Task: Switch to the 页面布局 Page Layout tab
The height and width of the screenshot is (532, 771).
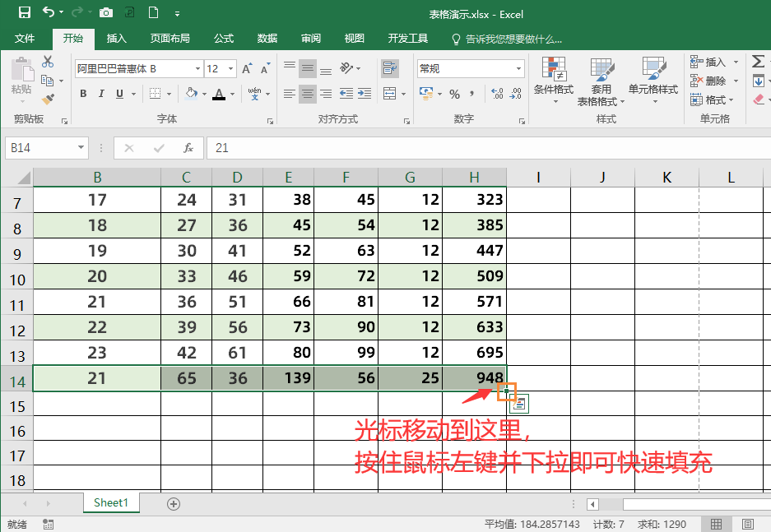Action: (170, 39)
